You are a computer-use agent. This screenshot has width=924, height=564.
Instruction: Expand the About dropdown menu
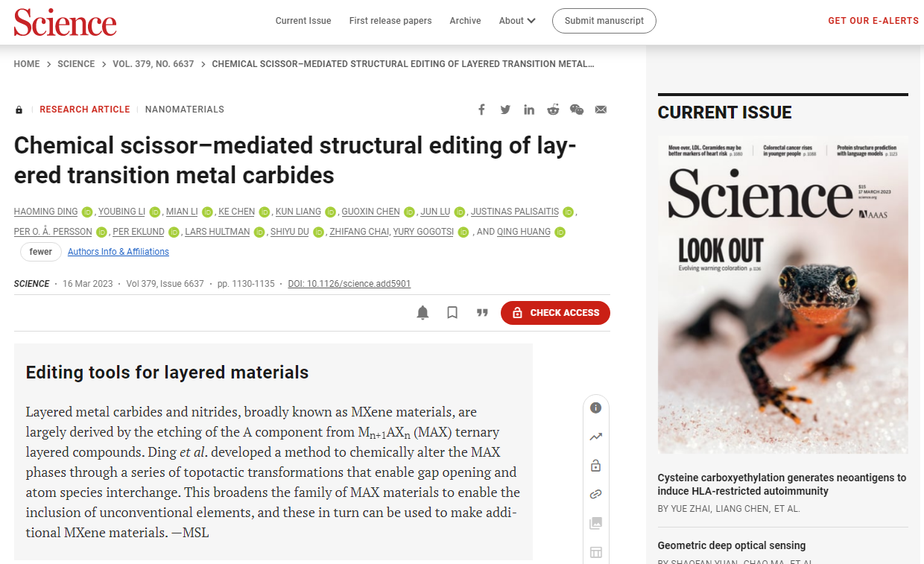click(517, 21)
